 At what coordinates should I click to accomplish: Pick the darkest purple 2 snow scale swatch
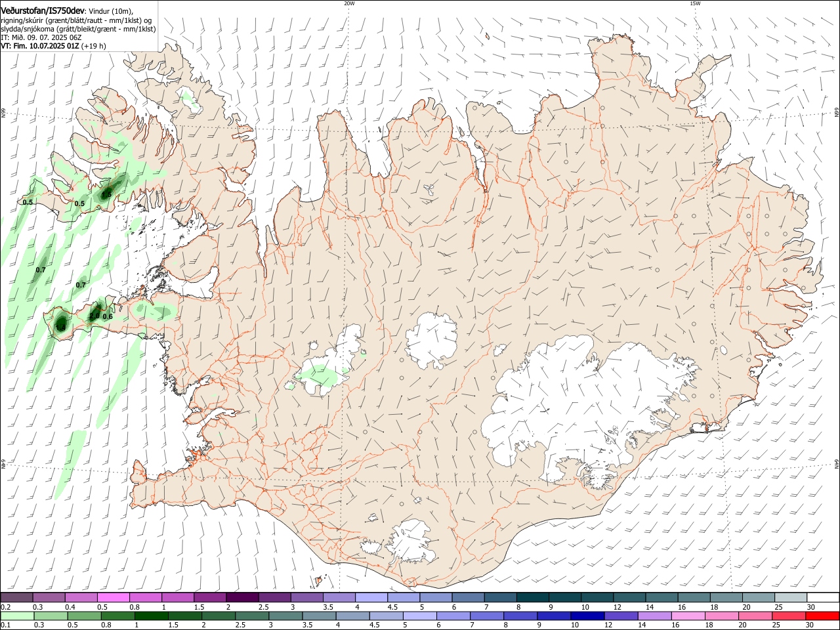point(241,597)
